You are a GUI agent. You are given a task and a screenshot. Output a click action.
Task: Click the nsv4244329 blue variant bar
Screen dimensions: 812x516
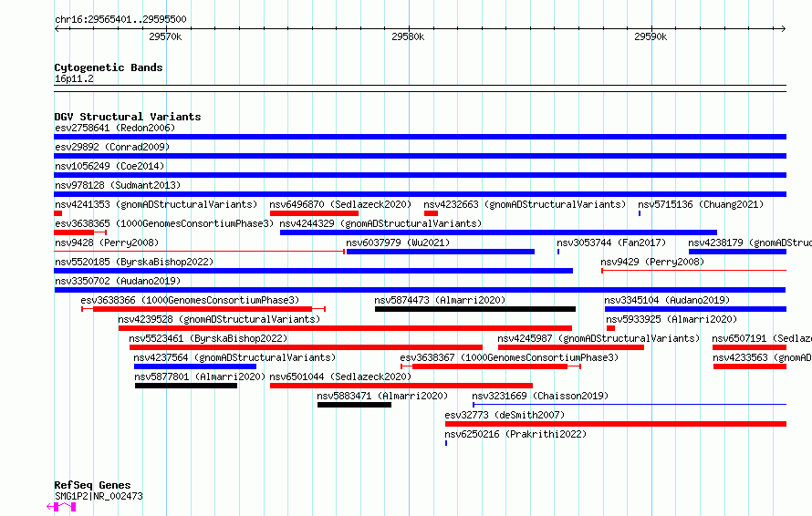click(499, 232)
